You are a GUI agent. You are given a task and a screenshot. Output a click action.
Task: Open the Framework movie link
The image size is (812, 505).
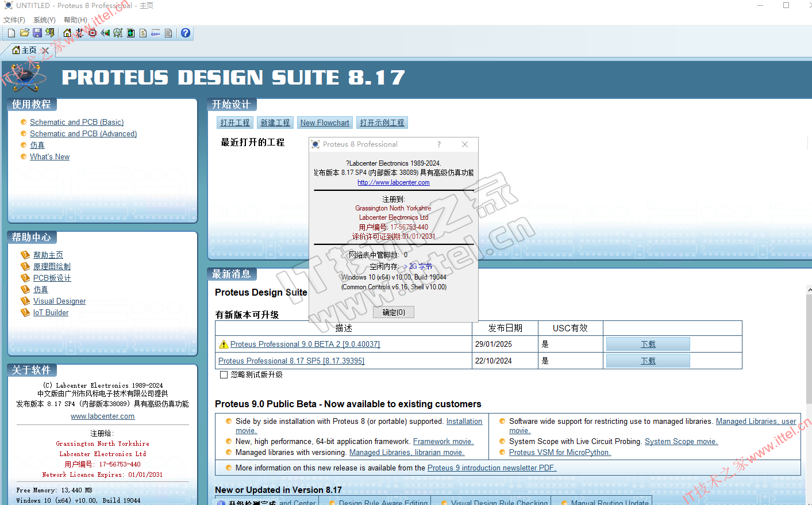click(443, 441)
